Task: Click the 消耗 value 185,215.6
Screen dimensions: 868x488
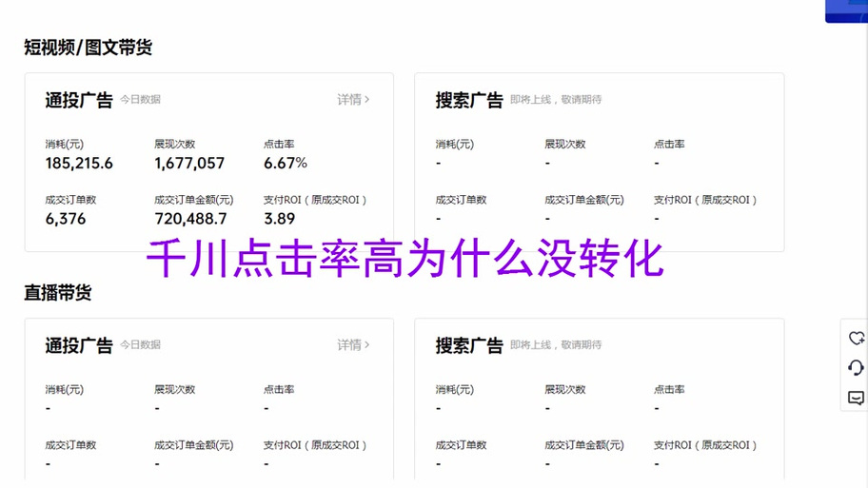Action: click(79, 164)
